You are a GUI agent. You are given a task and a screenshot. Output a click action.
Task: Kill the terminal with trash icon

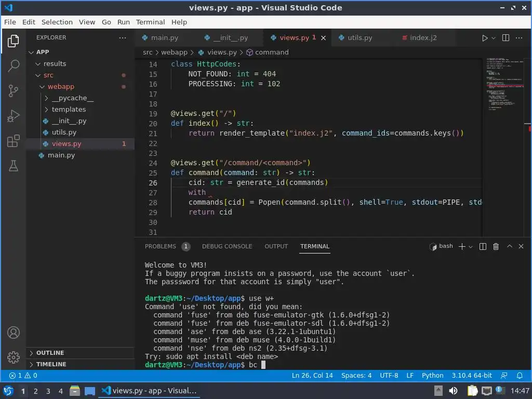pyautogui.click(x=496, y=247)
